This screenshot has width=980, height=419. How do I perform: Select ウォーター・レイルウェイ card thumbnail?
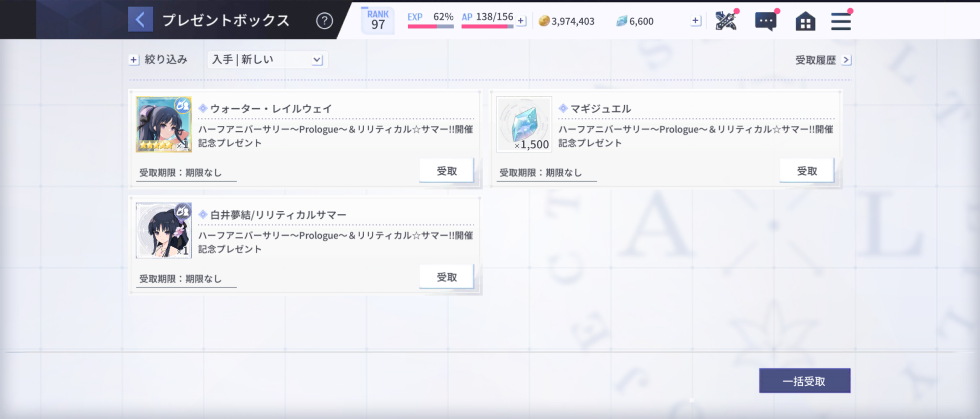click(164, 124)
